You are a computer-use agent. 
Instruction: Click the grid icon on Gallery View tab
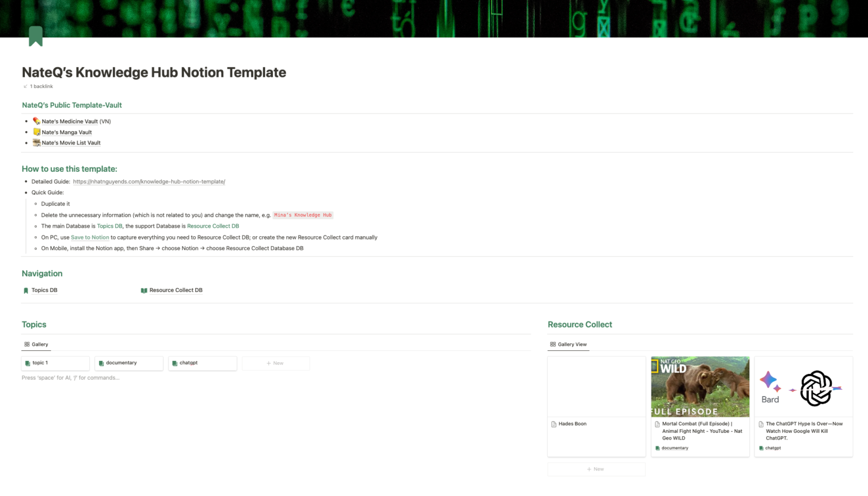[553, 344]
